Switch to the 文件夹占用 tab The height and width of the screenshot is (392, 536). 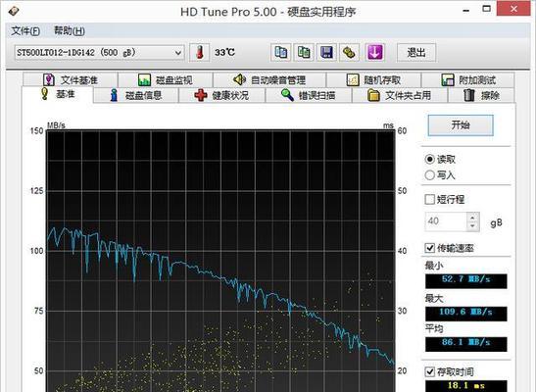(x=399, y=95)
